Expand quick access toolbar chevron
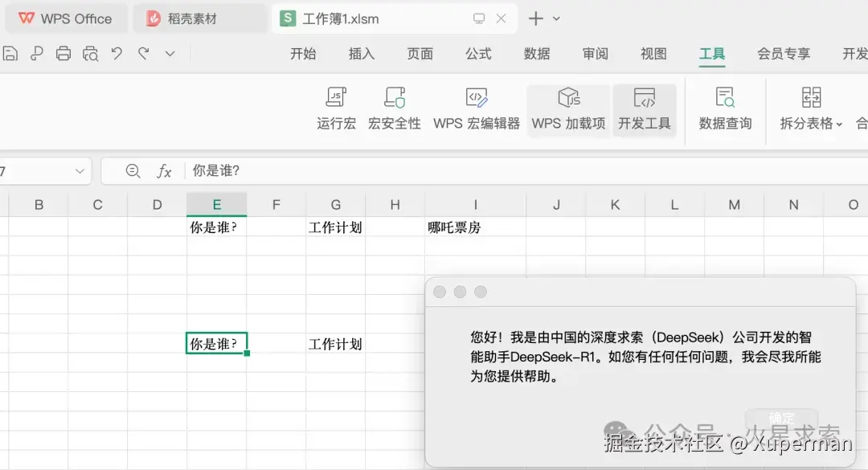The image size is (868, 470). click(170, 54)
